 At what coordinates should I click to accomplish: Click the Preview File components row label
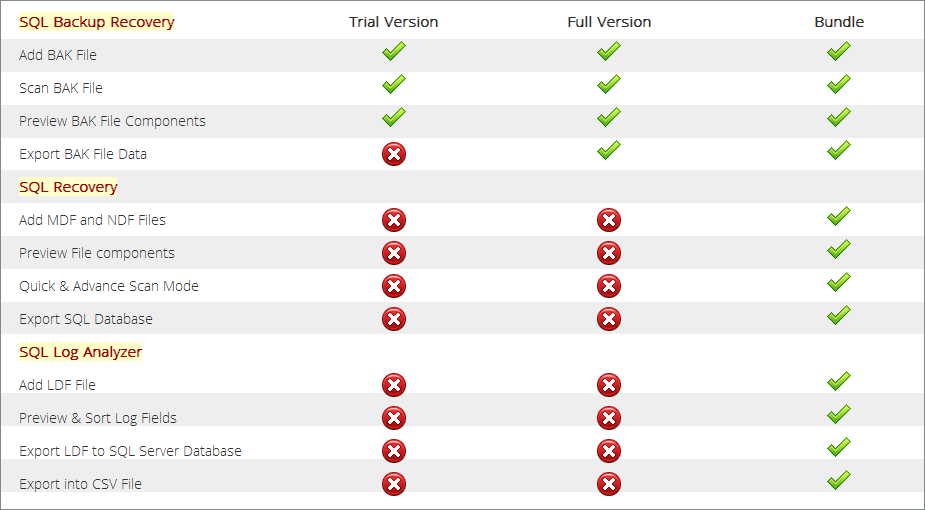point(97,253)
